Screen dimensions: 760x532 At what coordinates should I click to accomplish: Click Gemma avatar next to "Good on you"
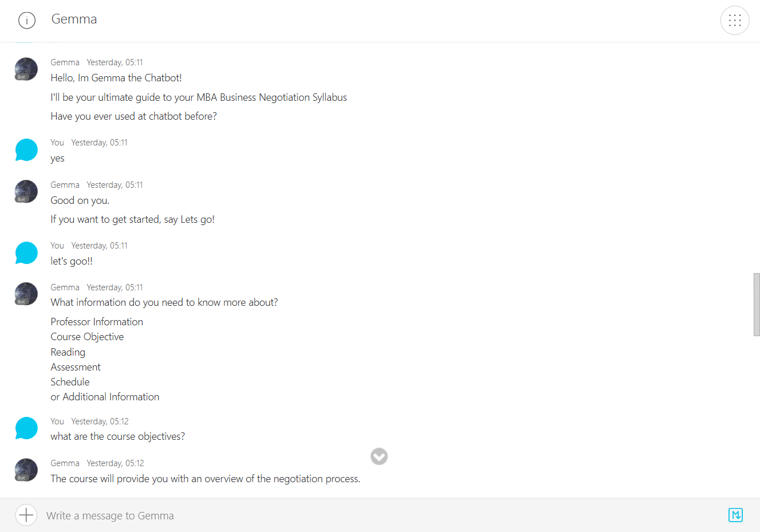(x=26, y=191)
